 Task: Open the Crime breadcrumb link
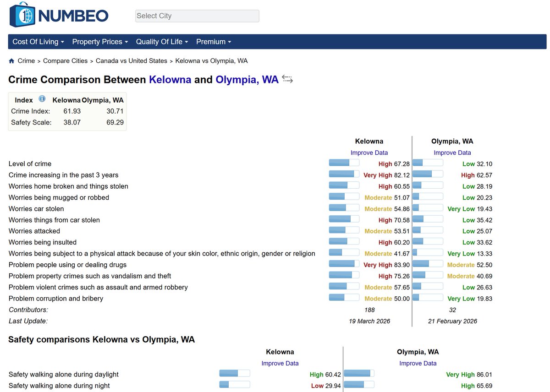click(26, 61)
